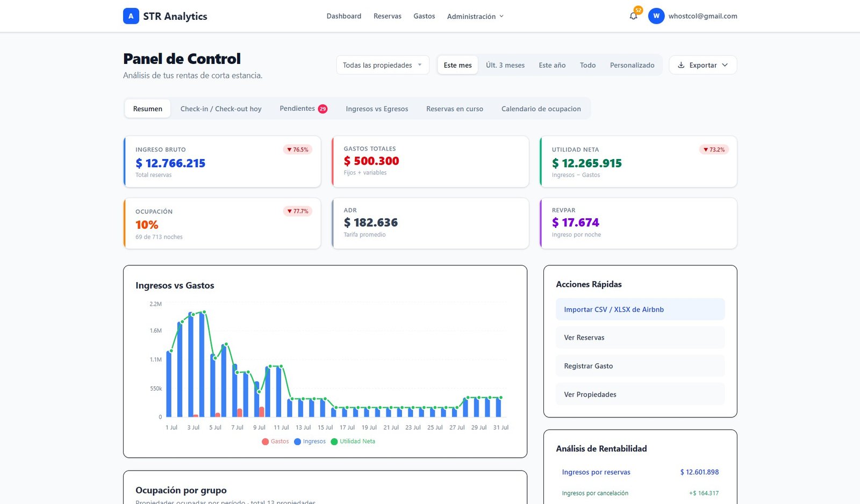Click the Ocupación value 10%
Image resolution: width=860 pixels, height=504 pixels.
tap(147, 225)
